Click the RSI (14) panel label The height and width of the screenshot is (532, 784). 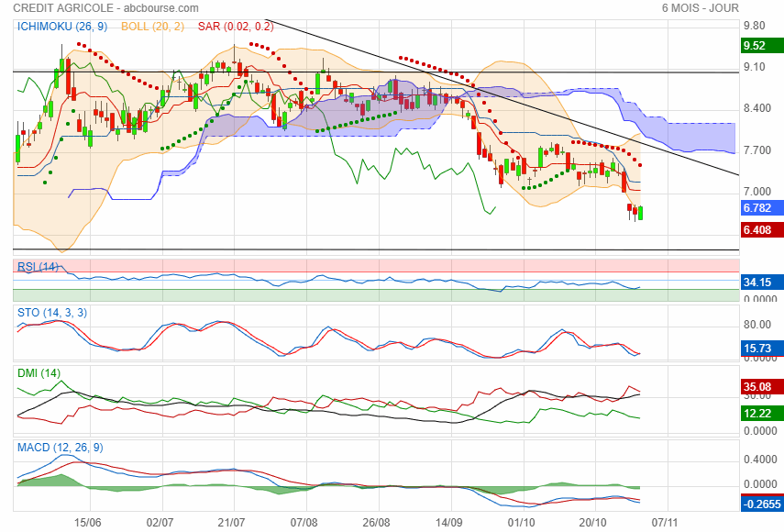38,267
